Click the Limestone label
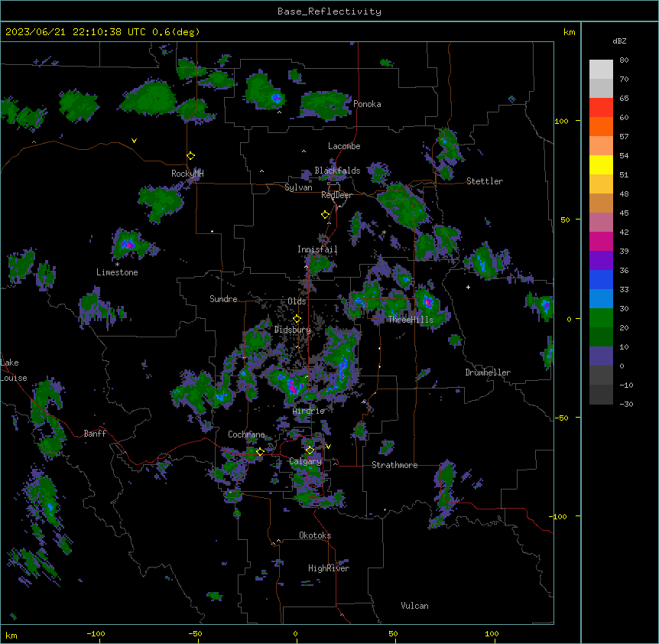659x644 pixels. [x=117, y=272]
